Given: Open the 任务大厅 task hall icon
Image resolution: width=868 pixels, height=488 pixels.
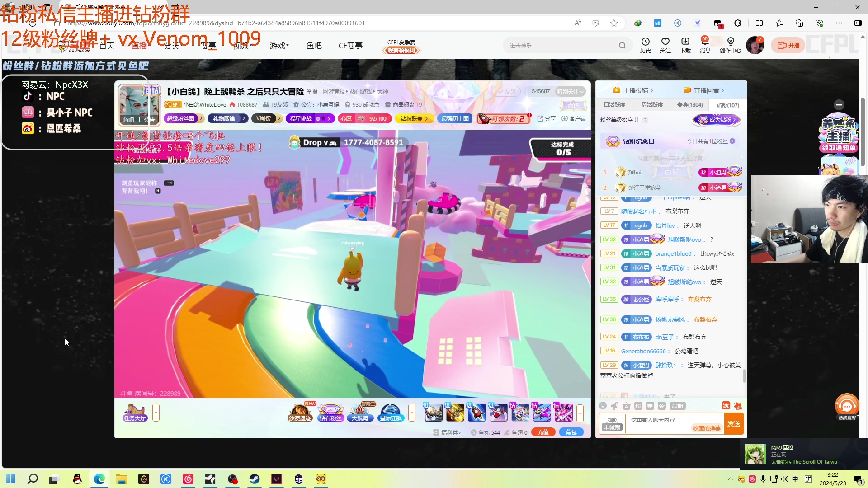Looking at the screenshot, I should [x=135, y=413].
